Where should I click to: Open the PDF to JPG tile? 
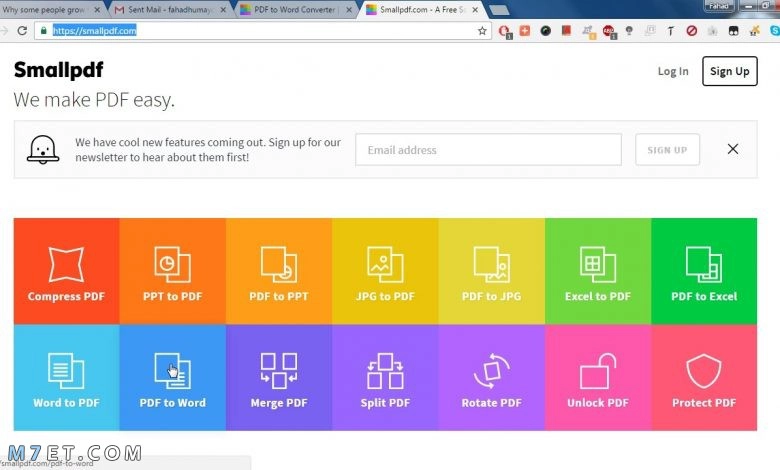491,272
